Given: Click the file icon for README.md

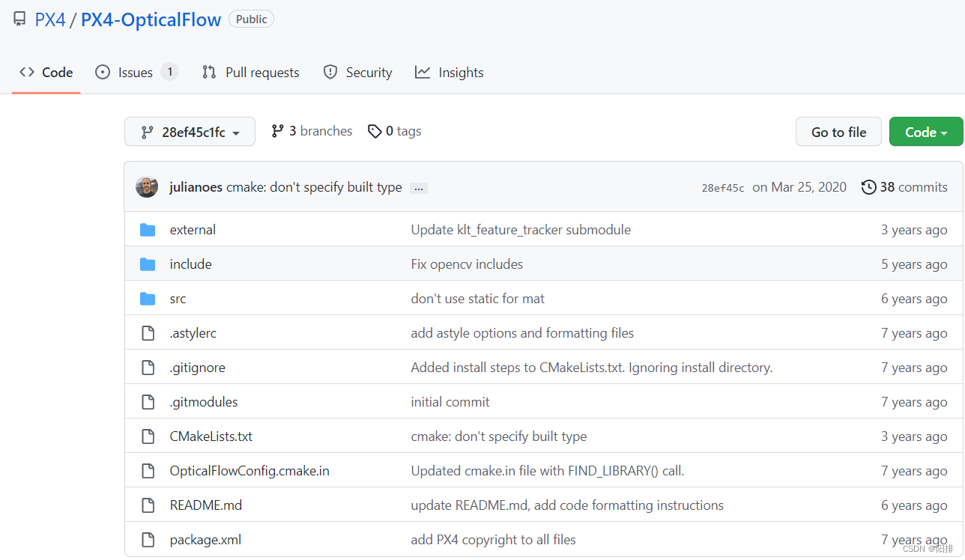Looking at the screenshot, I should click(148, 505).
